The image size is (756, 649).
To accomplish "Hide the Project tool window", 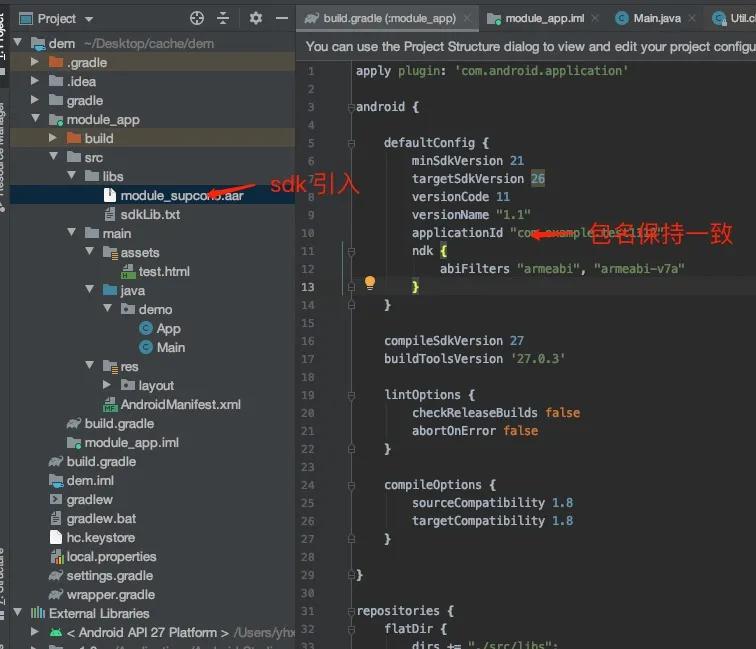I will (280, 18).
